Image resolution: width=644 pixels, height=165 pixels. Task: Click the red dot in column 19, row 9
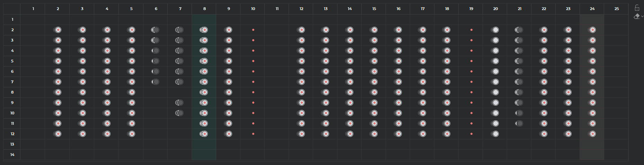click(471, 103)
